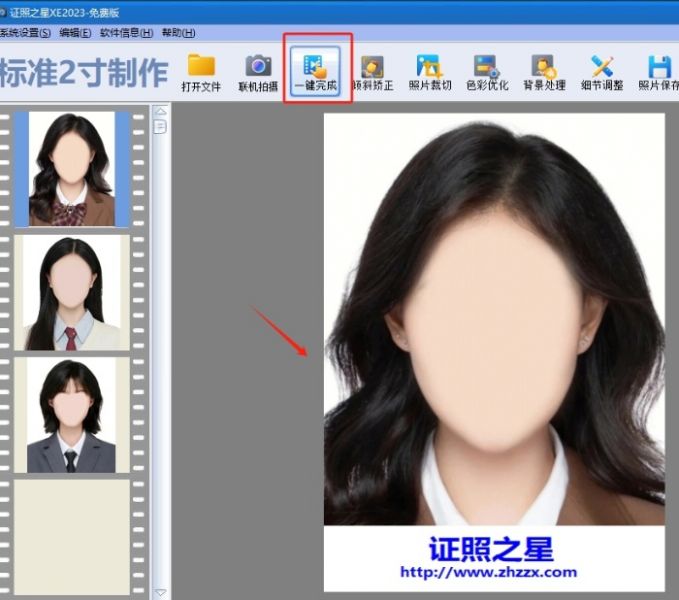The height and width of the screenshot is (600, 679).
Task: Open the 软件信息(H) menu
Action: [x=126, y=33]
